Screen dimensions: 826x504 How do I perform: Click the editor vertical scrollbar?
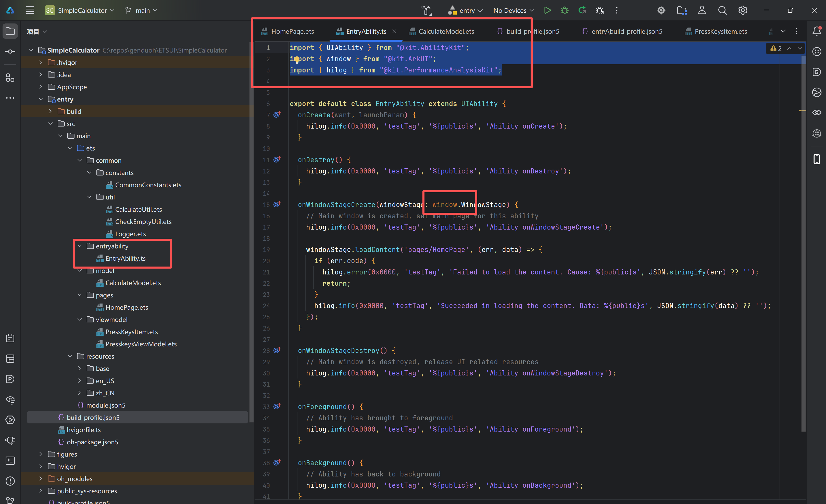803,235
